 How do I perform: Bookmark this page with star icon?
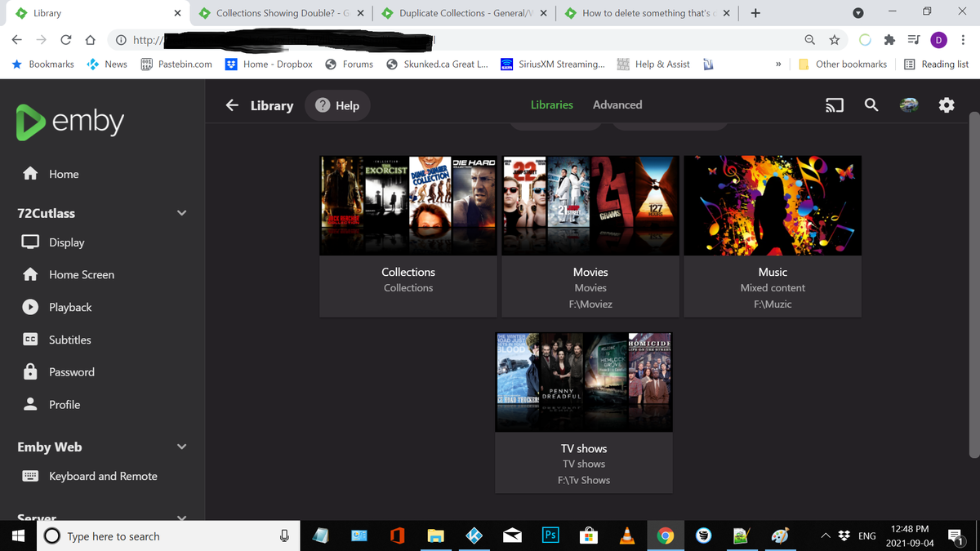(834, 40)
